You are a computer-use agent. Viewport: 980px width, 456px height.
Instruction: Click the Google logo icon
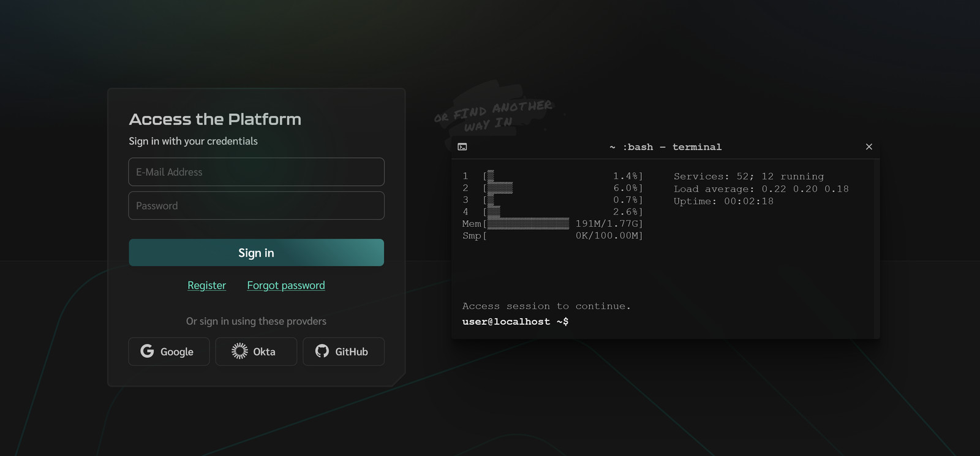click(x=147, y=351)
